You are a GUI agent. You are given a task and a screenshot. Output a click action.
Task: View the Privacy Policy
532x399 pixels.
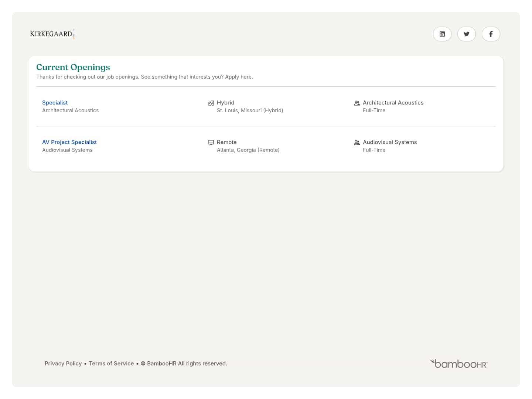point(63,364)
